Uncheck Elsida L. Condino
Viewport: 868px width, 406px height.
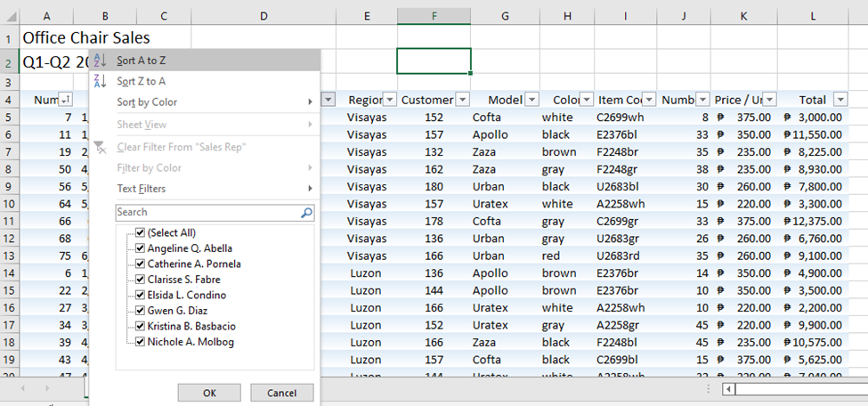140,296
